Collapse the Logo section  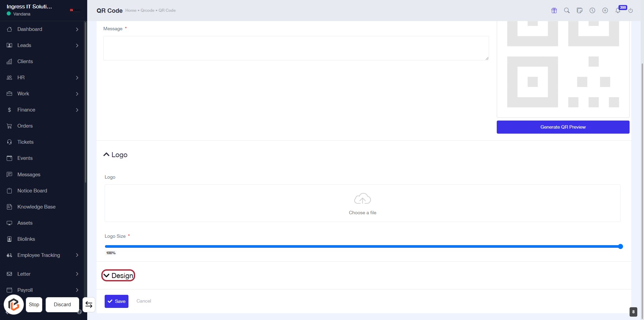coord(115,155)
